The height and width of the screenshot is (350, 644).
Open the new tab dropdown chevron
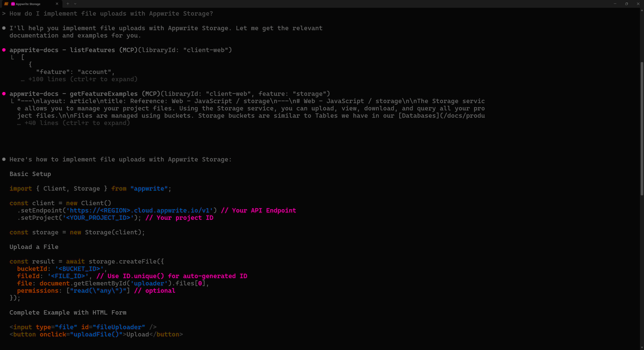click(x=74, y=4)
